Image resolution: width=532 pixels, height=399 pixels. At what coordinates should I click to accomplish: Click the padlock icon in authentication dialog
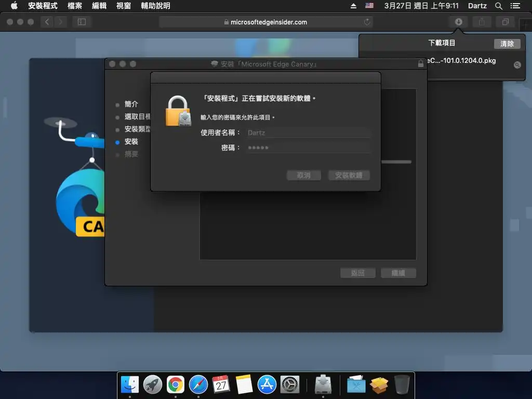[178, 111]
